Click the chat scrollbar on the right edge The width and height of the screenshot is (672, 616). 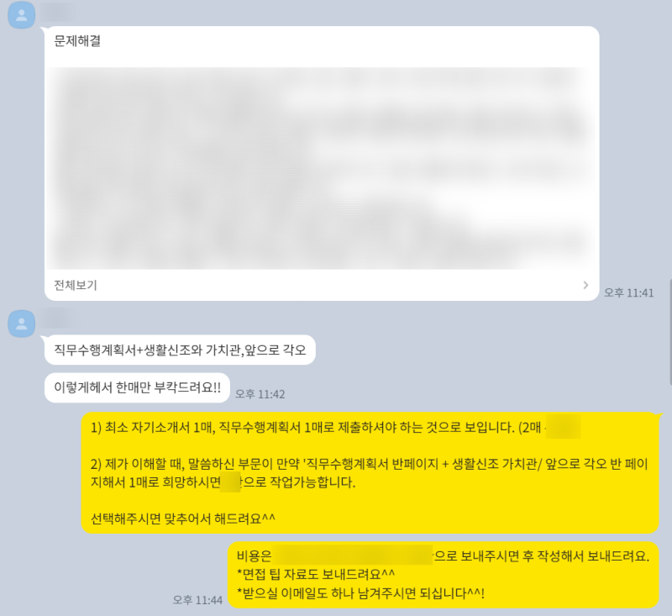670,332
